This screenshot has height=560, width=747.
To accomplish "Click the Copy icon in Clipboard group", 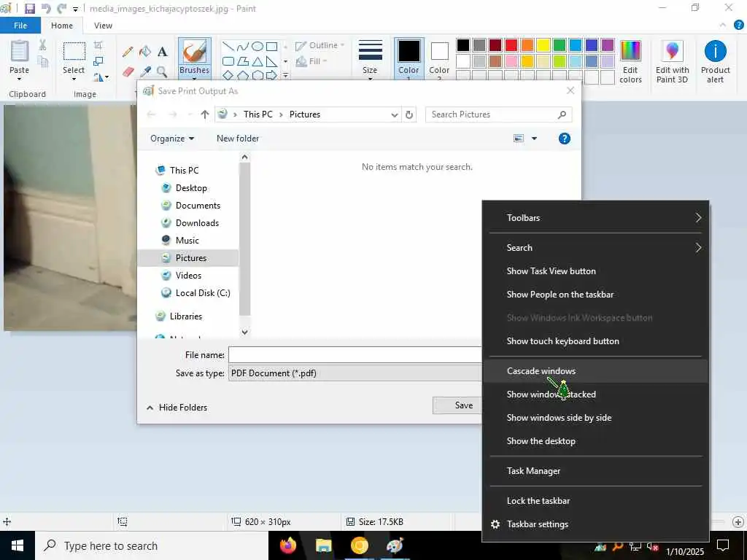I will click(x=43, y=61).
